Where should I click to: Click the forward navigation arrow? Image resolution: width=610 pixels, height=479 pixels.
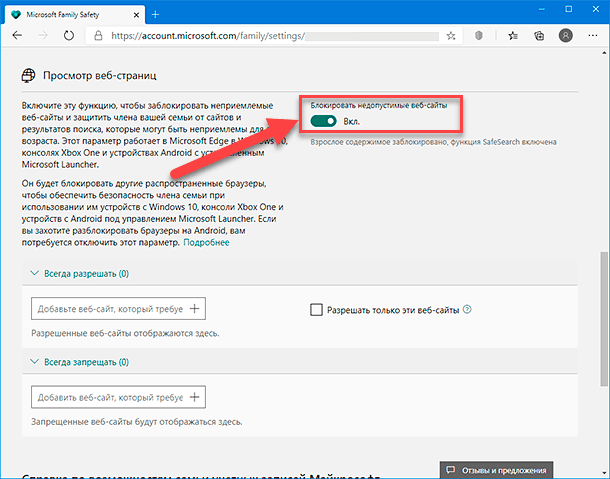(x=43, y=36)
